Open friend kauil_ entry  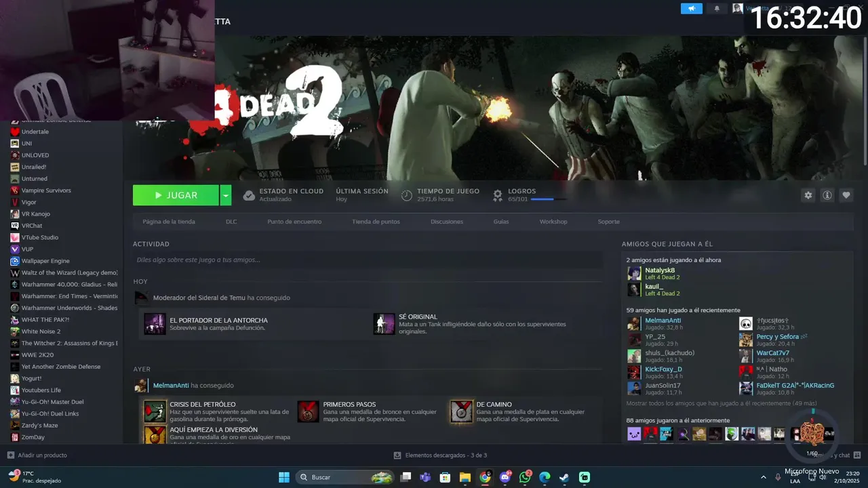654,290
